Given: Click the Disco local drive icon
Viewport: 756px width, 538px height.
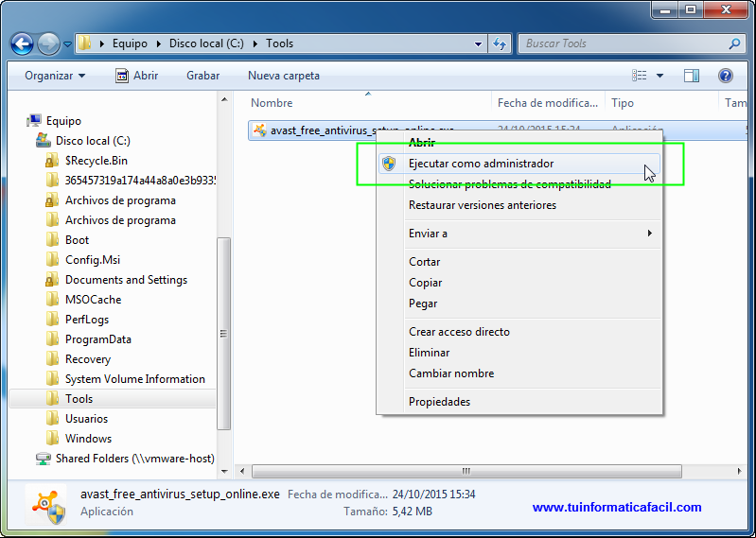Looking at the screenshot, I should [x=44, y=140].
